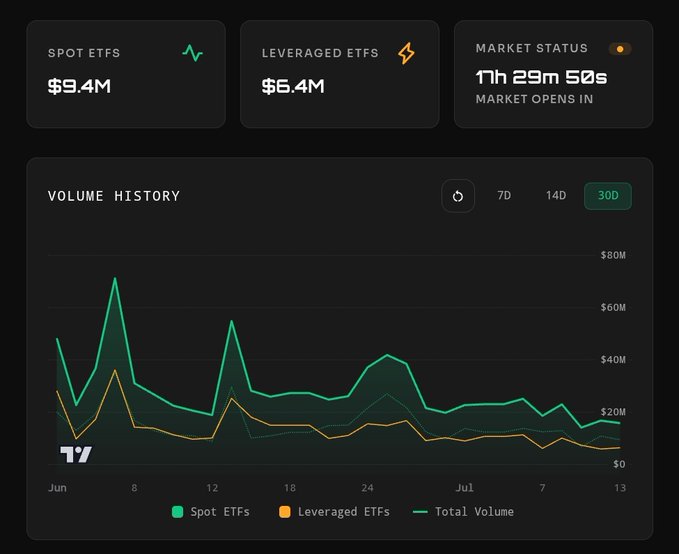This screenshot has width=679, height=554.
Task: Click the refresh chart icon button
Action: [458, 196]
